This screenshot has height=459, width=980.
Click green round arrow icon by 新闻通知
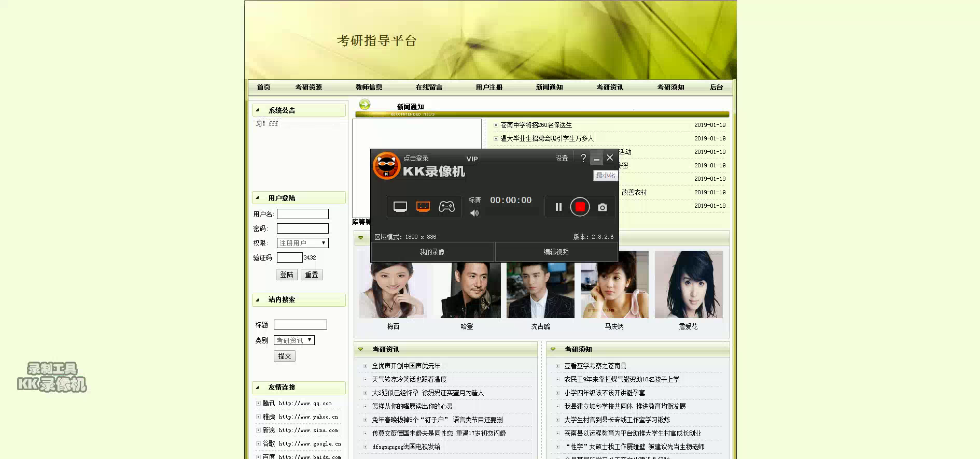365,104
